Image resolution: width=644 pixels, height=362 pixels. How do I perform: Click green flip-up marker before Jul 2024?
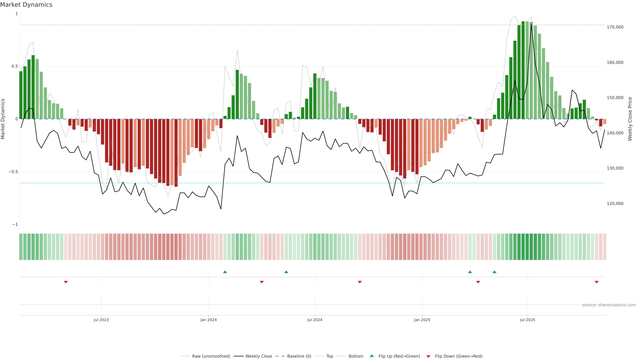pos(286,272)
